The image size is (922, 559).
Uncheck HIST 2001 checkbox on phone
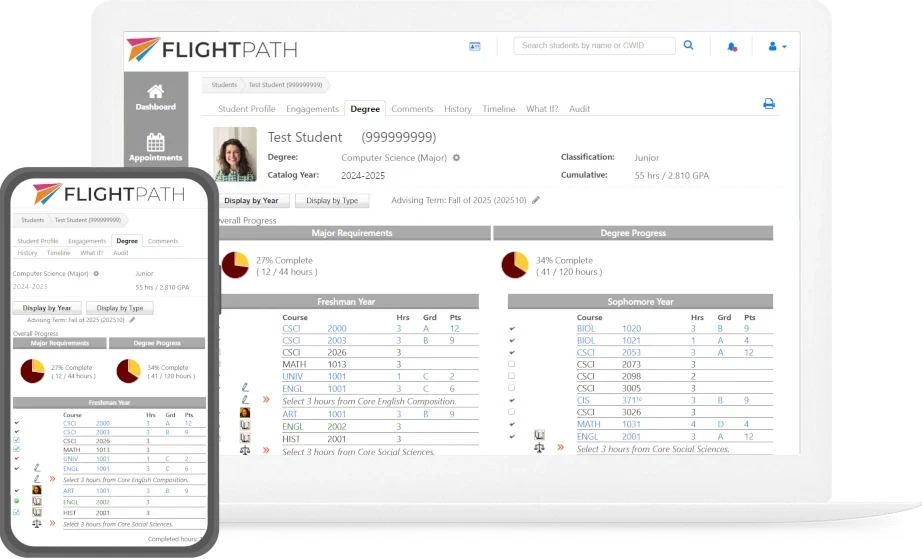tap(16, 512)
